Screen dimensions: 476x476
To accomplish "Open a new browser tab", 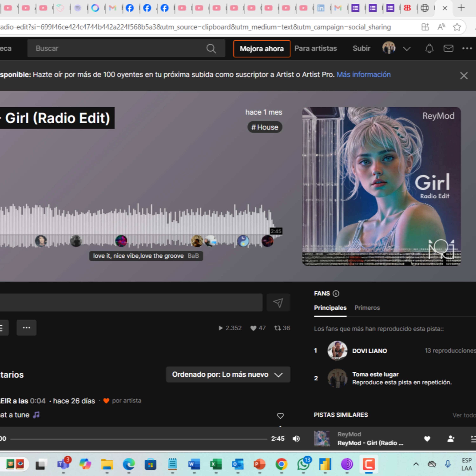I will (461, 8).
